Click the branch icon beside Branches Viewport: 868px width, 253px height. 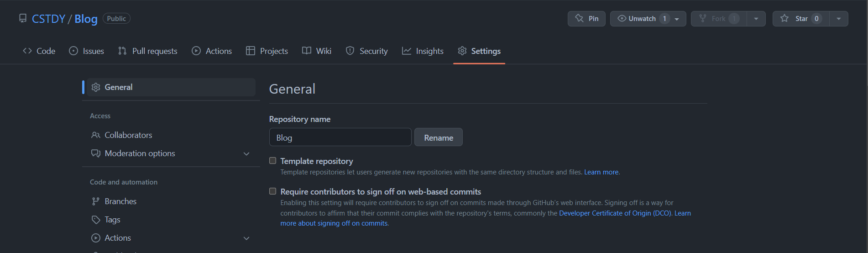96,201
